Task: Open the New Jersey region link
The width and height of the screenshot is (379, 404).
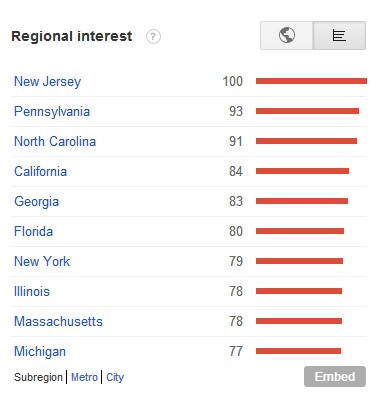Action: (47, 82)
